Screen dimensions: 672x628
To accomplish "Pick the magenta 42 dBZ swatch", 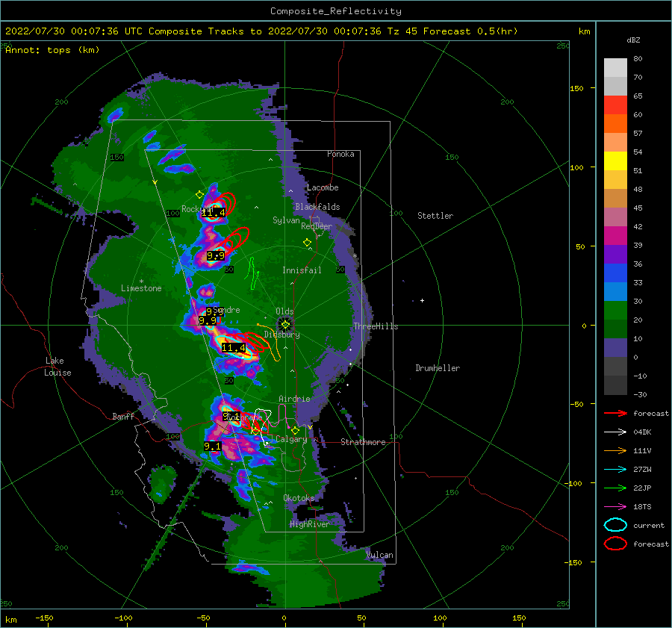I will point(615,236).
